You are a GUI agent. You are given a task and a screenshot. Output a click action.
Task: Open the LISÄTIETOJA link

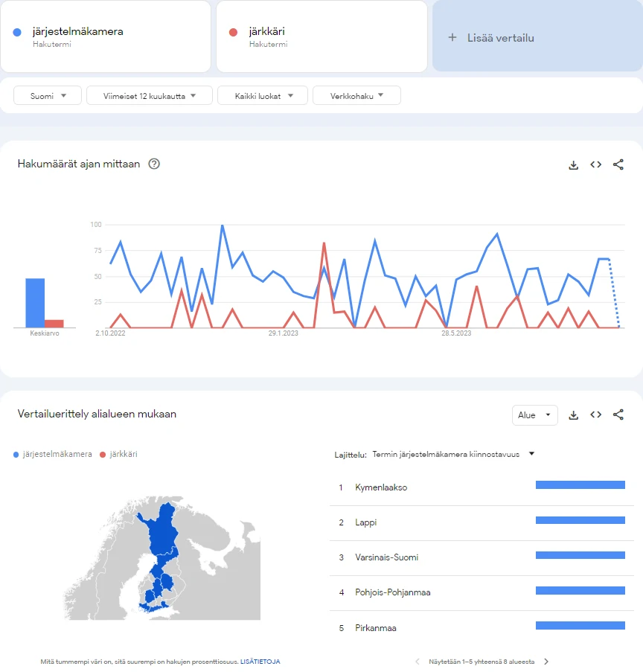click(260, 661)
